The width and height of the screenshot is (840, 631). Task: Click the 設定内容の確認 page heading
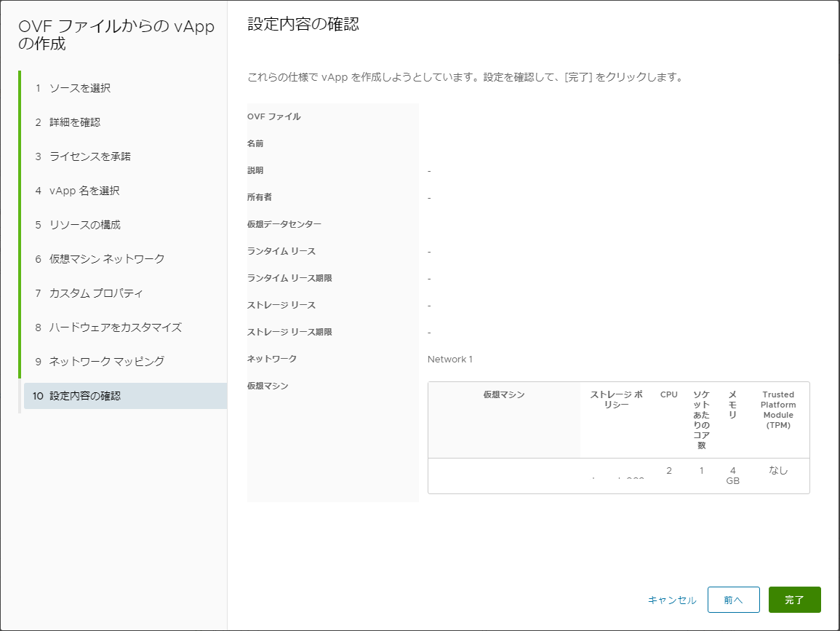point(303,24)
